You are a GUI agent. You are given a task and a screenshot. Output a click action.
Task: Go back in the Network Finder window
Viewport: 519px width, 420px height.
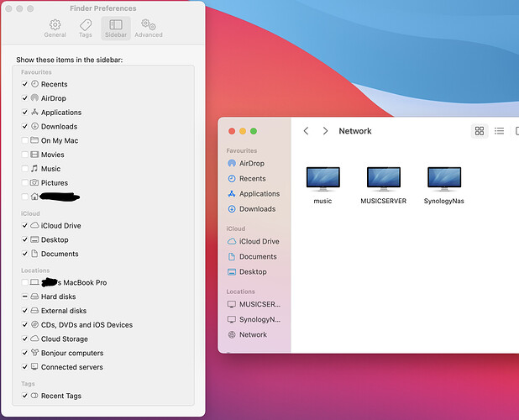pos(307,131)
